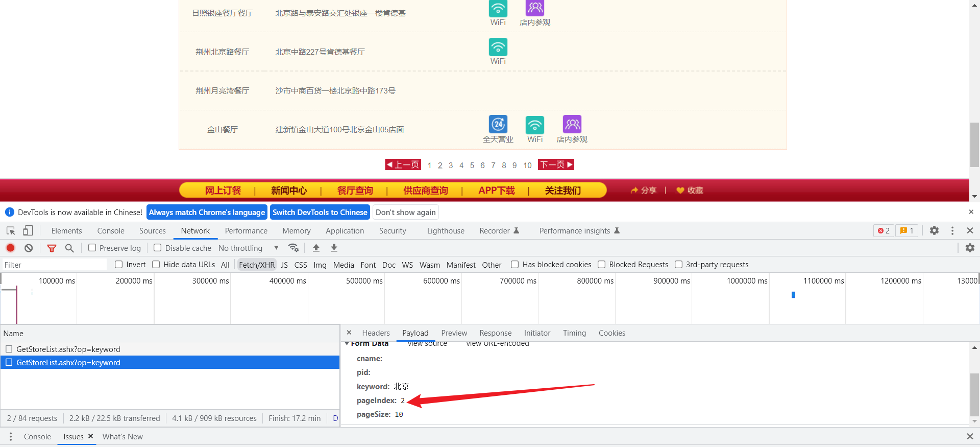Toggle the network filter funnel icon
This screenshot has height=447, width=980.
click(x=52, y=248)
